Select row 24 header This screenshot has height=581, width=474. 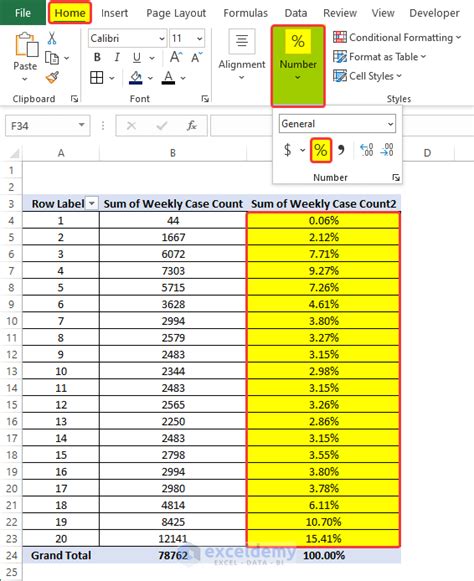point(11,555)
